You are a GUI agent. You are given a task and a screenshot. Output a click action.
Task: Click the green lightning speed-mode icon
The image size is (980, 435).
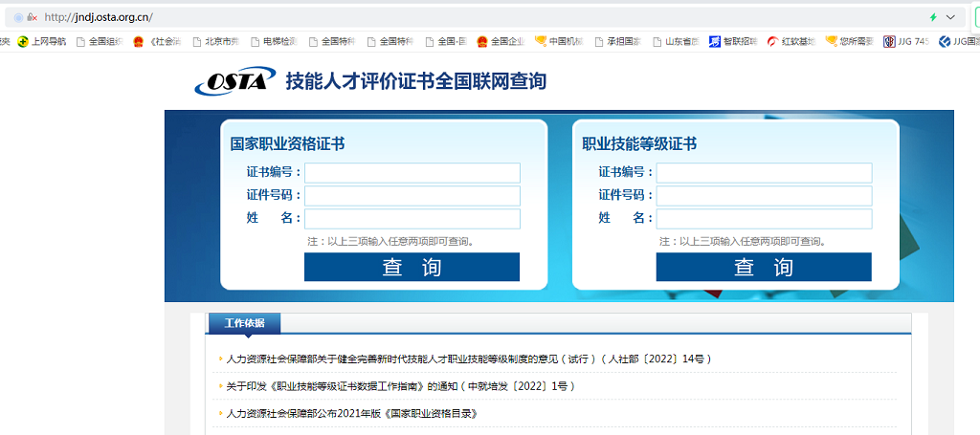(933, 17)
